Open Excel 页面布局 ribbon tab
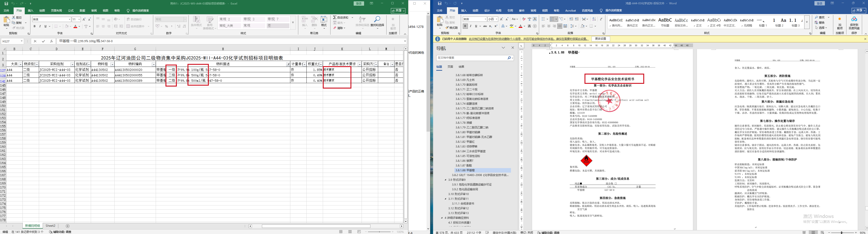The height and width of the screenshot is (234, 868). pos(56,11)
